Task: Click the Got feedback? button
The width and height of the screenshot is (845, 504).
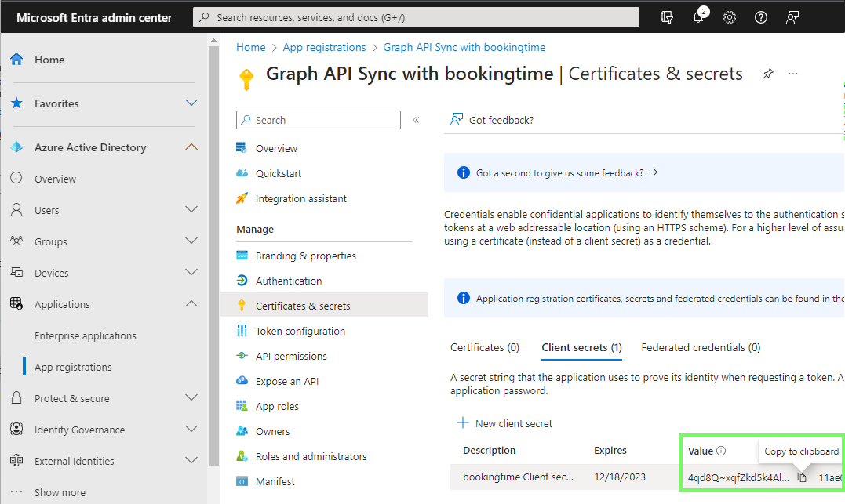Action: point(492,120)
